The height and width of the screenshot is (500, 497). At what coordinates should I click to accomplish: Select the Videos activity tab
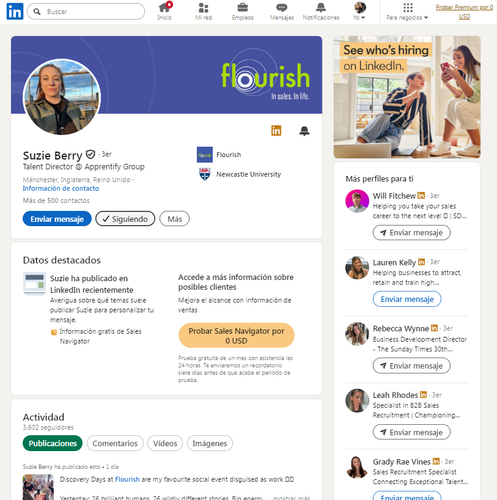pos(165,443)
